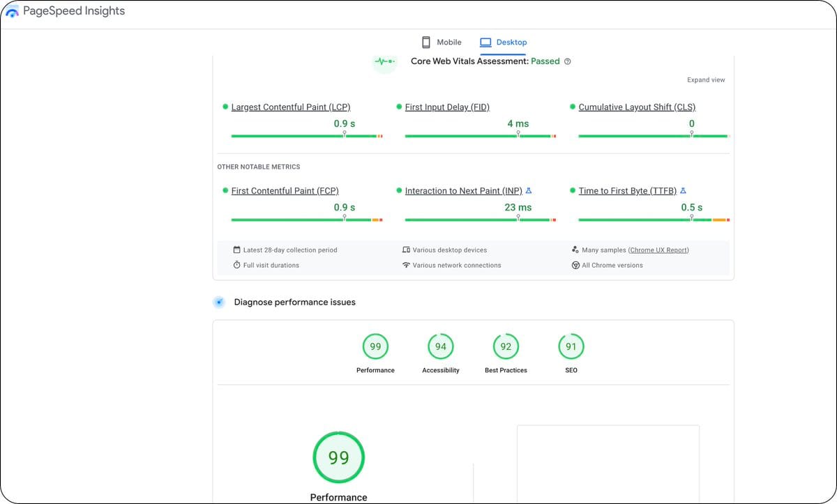Open the Chrome UX Report link

pyautogui.click(x=658, y=250)
